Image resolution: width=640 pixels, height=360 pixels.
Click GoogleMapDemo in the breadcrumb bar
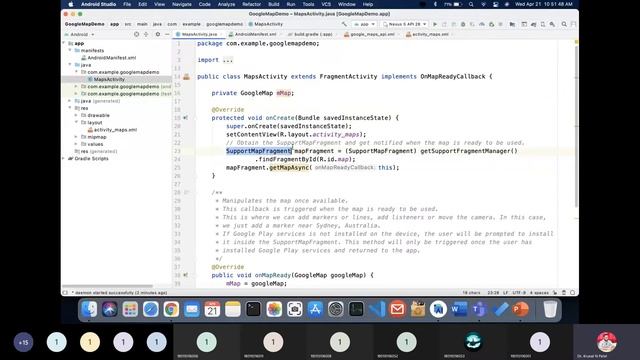84,24
